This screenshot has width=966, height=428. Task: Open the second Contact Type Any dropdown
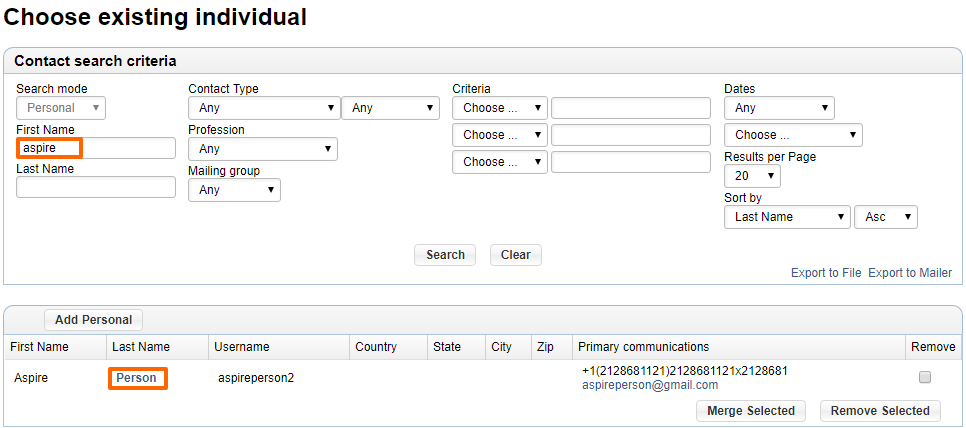pos(391,108)
